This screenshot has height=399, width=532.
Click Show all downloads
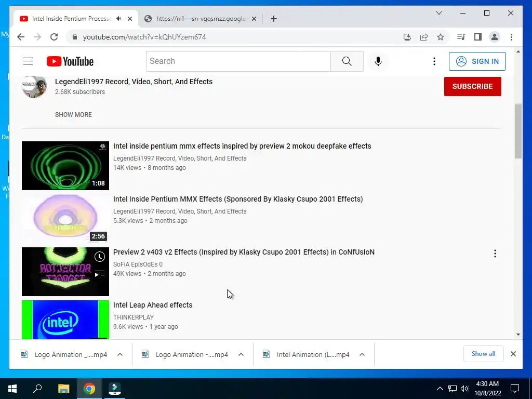pos(484,354)
